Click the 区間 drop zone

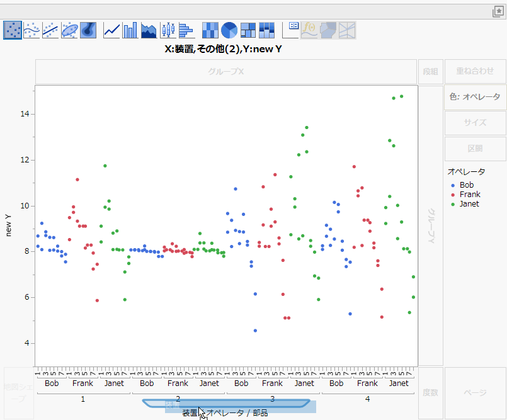tap(475, 149)
